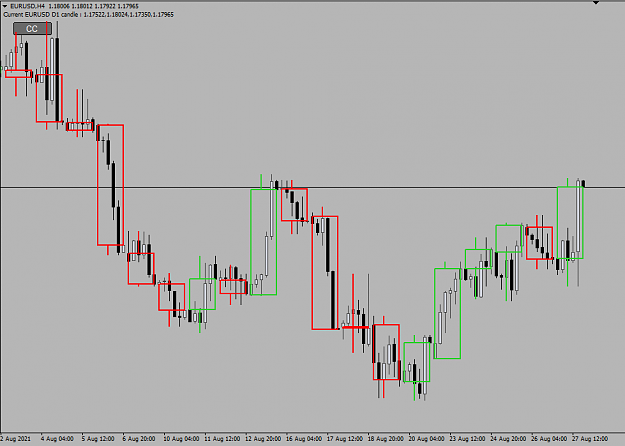The width and height of the screenshot is (625, 446).
Task: Click the 24 Aug 20:00 time axis label
Action: tap(508, 439)
